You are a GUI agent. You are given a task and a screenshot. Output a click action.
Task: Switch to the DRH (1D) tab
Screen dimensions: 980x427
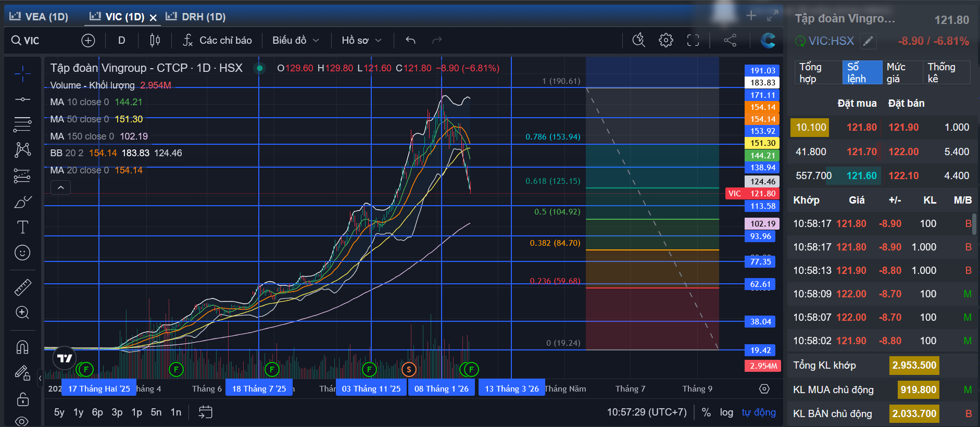tap(196, 17)
